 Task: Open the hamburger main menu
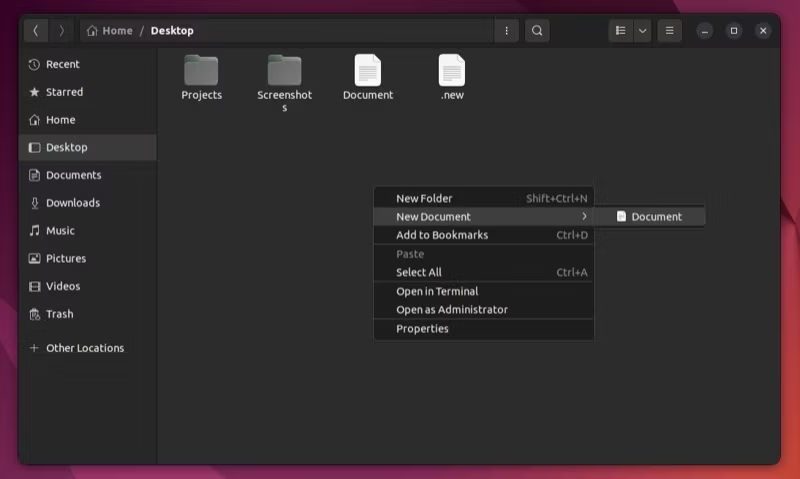pyautogui.click(x=669, y=31)
